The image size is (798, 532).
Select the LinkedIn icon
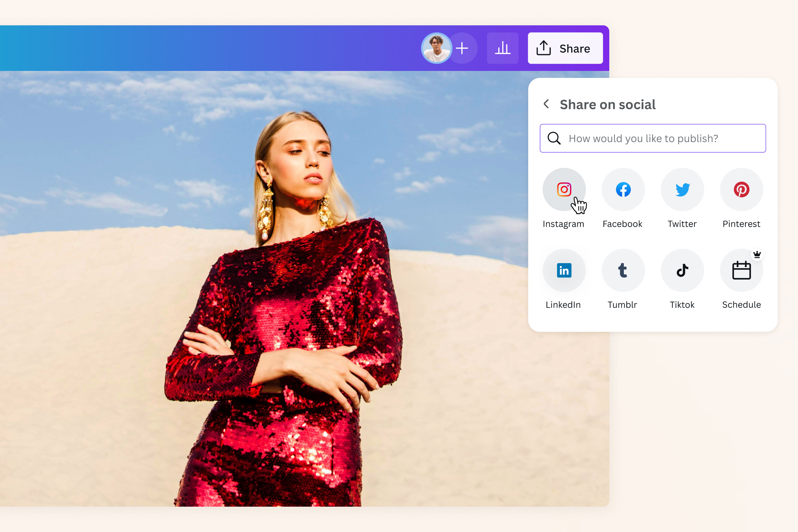pos(564,270)
